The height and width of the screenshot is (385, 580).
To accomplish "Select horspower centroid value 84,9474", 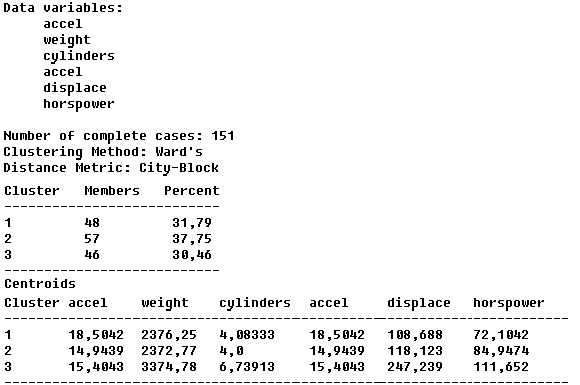I will coord(501,351).
